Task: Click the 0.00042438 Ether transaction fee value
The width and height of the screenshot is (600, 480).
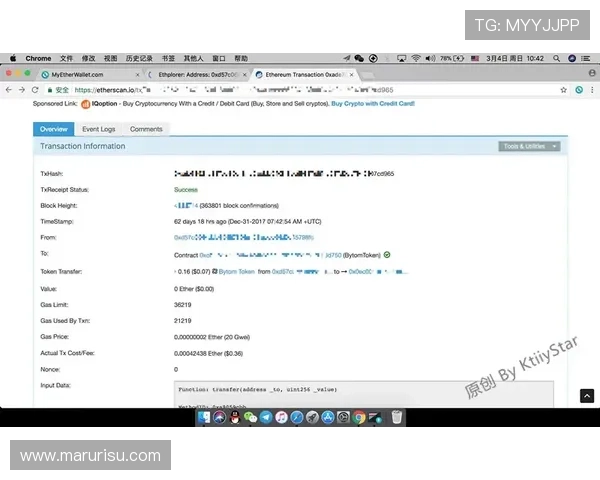Action: (x=208, y=353)
